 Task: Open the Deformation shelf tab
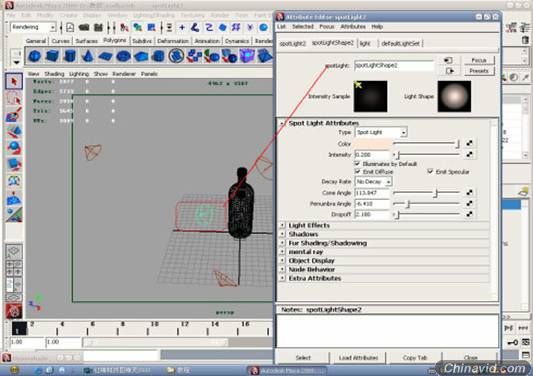[x=173, y=41]
